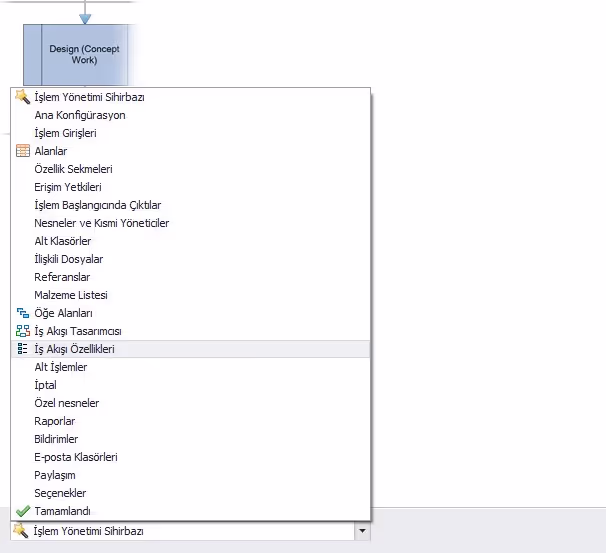The width and height of the screenshot is (606, 553).
Task: Select Öğe Alanları option
Action: 191,313
